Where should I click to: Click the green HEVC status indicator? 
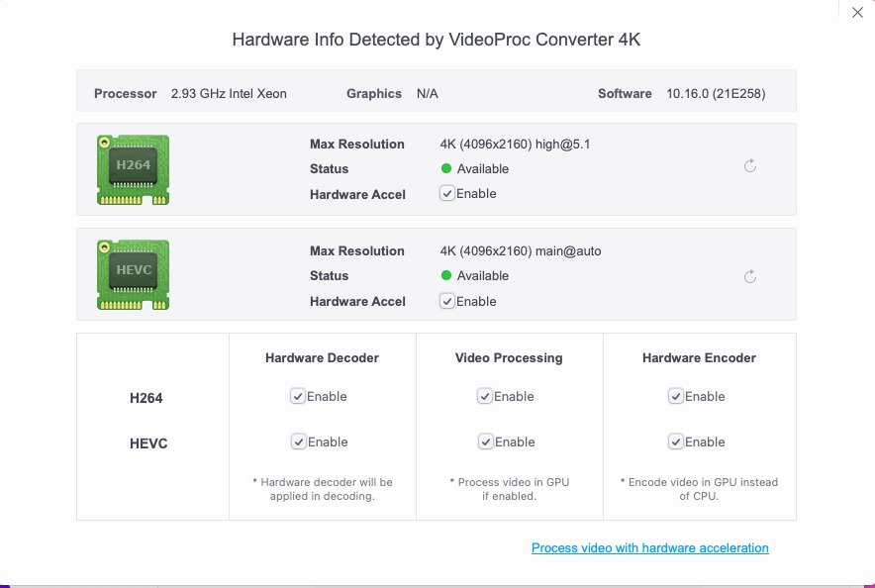[446, 276]
